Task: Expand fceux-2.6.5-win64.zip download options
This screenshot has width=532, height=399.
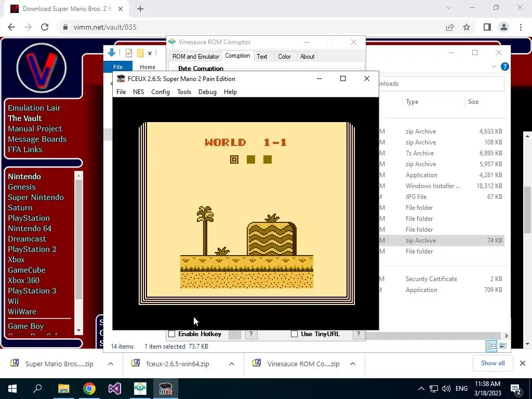Action: [x=232, y=364]
